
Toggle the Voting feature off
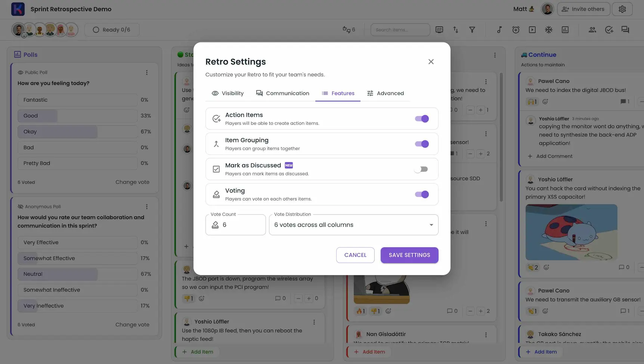pos(422,194)
